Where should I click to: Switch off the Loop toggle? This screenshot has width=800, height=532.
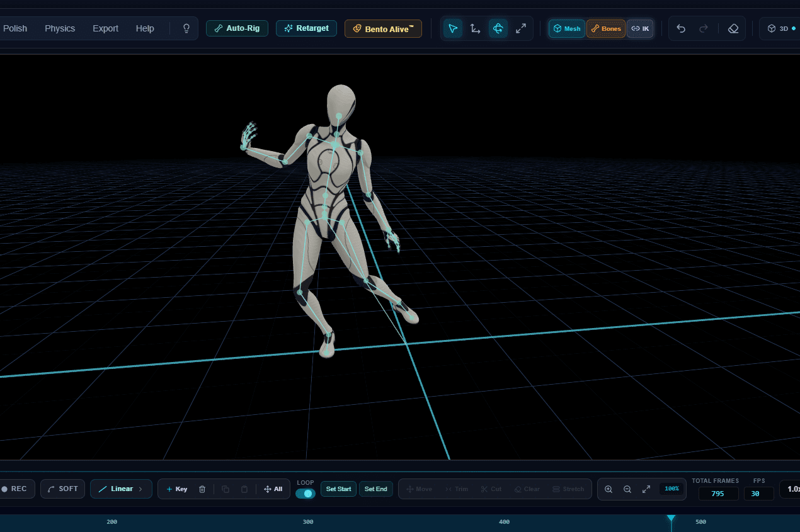(x=306, y=494)
